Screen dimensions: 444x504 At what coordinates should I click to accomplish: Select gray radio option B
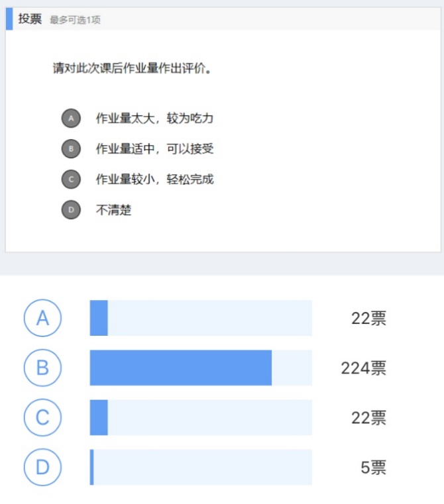click(71, 148)
